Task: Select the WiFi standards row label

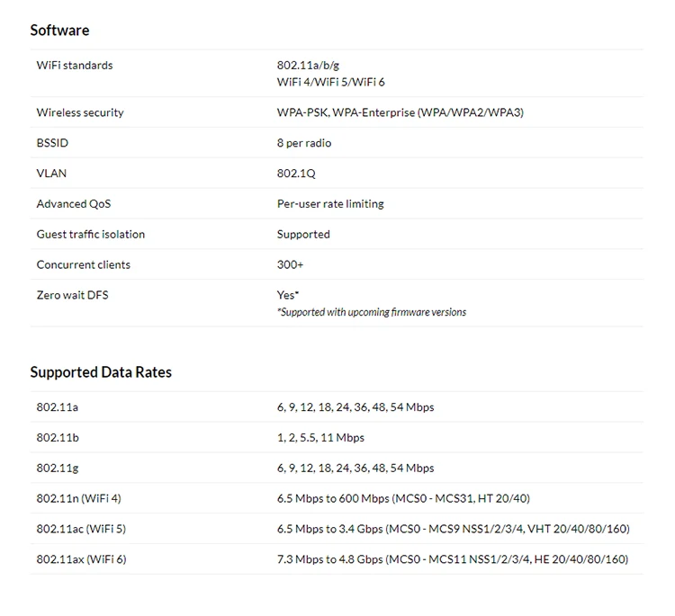Action: pos(75,66)
